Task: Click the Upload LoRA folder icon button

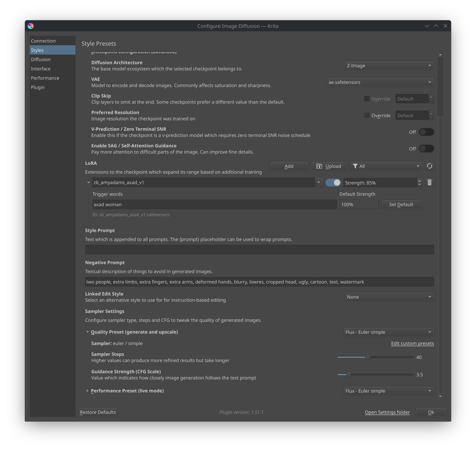Action: click(329, 166)
